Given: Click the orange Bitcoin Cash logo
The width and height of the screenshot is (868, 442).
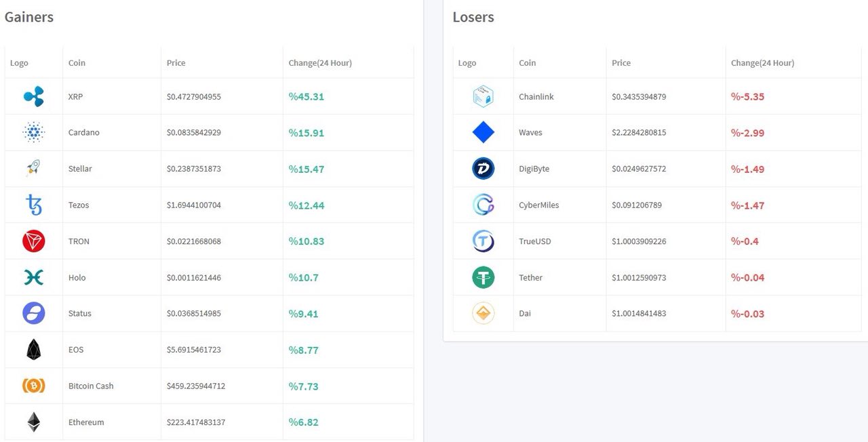Looking at the screenshot, I should coord(33,386).
